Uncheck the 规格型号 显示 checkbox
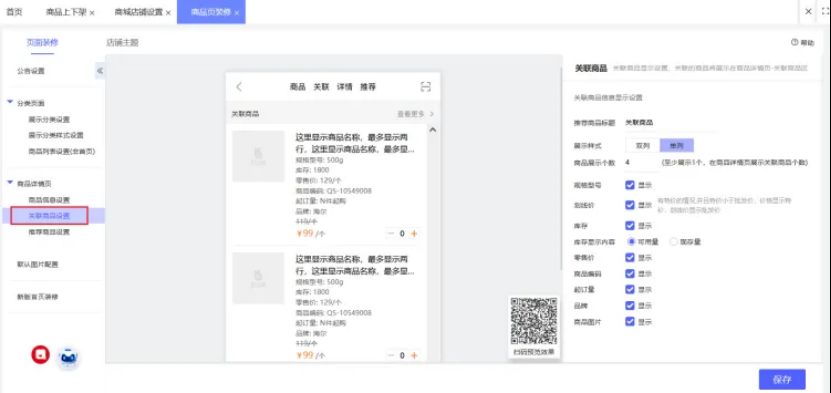 [x=630, y=185]
